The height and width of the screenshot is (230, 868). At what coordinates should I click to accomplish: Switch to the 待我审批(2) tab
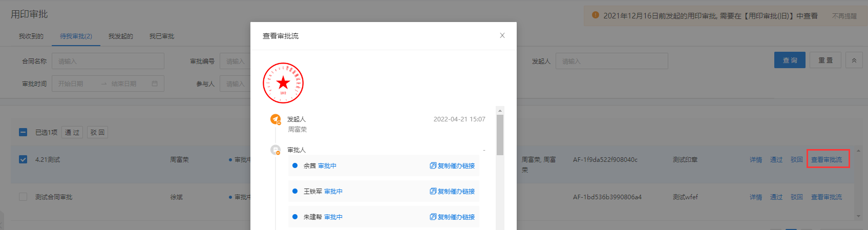tap(76, 36)
